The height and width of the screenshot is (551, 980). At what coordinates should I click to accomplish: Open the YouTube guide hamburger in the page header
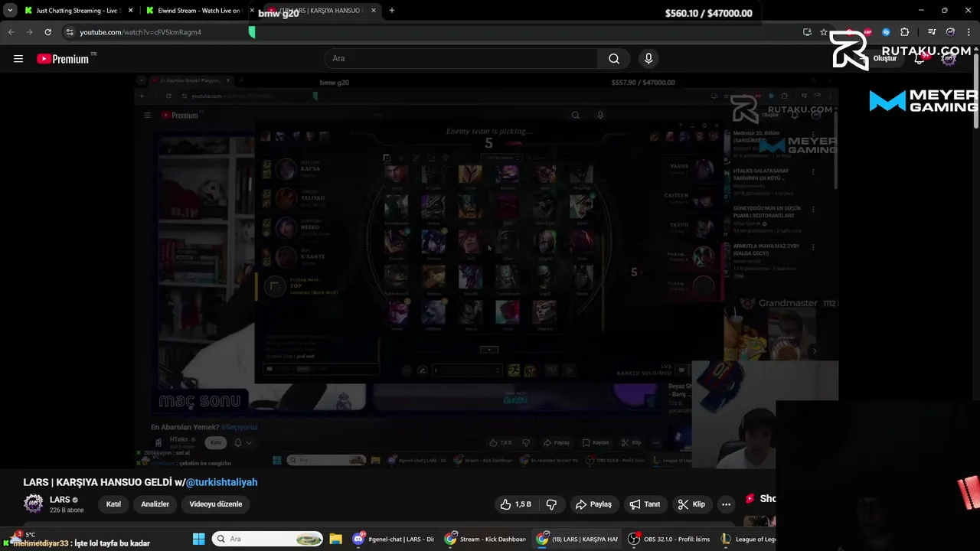pos(18,59)
